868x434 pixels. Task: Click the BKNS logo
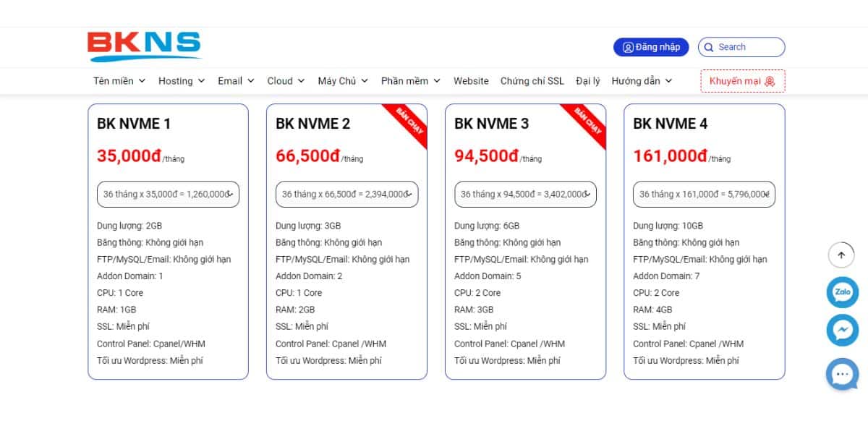click(145, 45)
